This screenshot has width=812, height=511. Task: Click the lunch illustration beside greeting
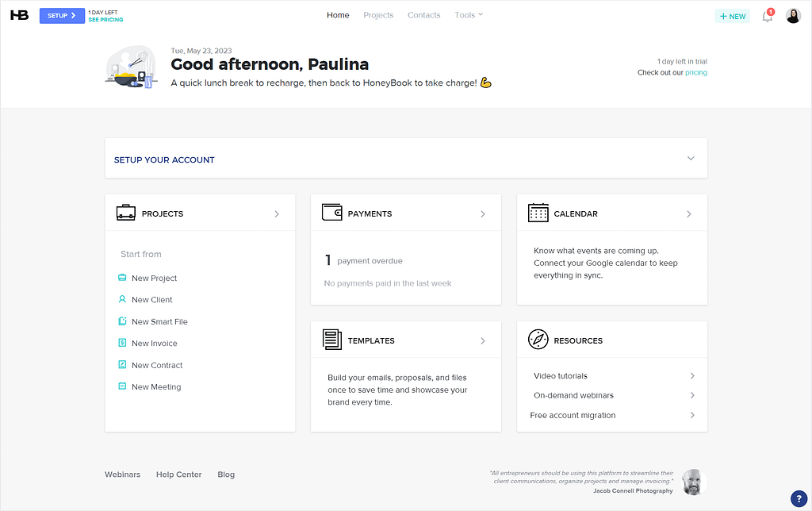tap(131, 67)
